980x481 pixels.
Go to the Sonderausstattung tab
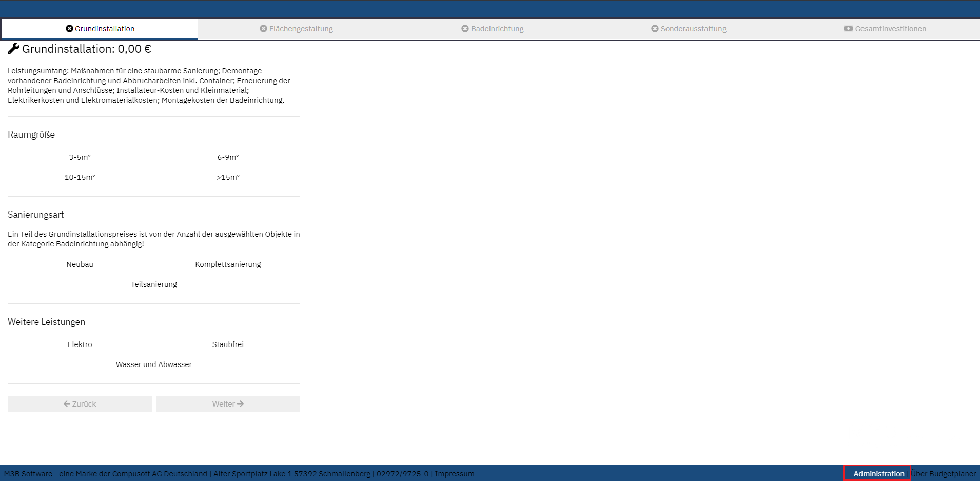pyautogui.click(x=689, y=29)
